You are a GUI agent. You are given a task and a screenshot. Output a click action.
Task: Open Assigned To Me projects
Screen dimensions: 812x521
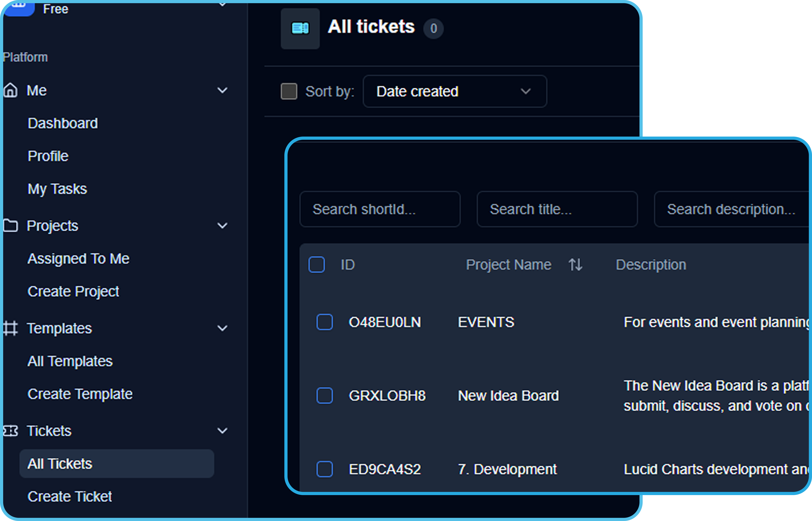click(78, 259)
